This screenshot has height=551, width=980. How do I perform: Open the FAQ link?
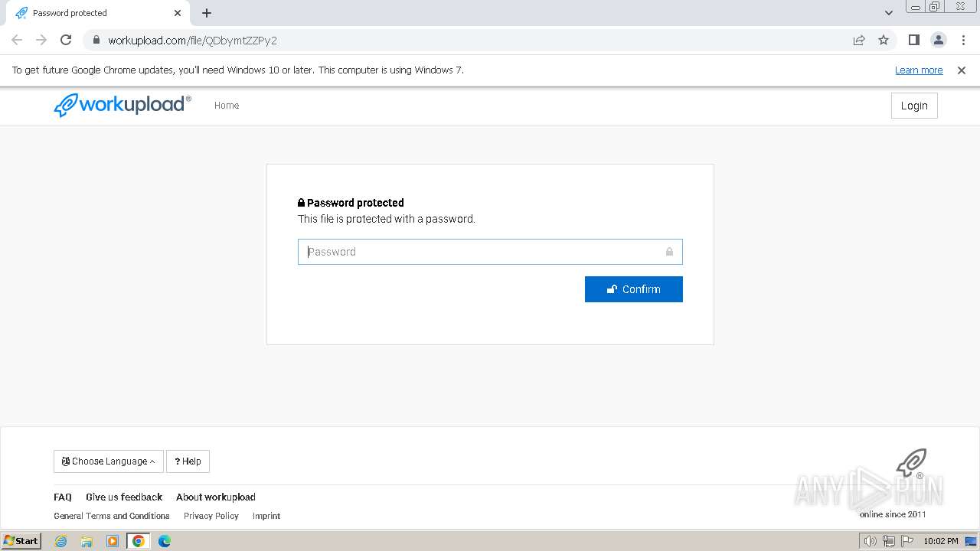pos(63,497)
